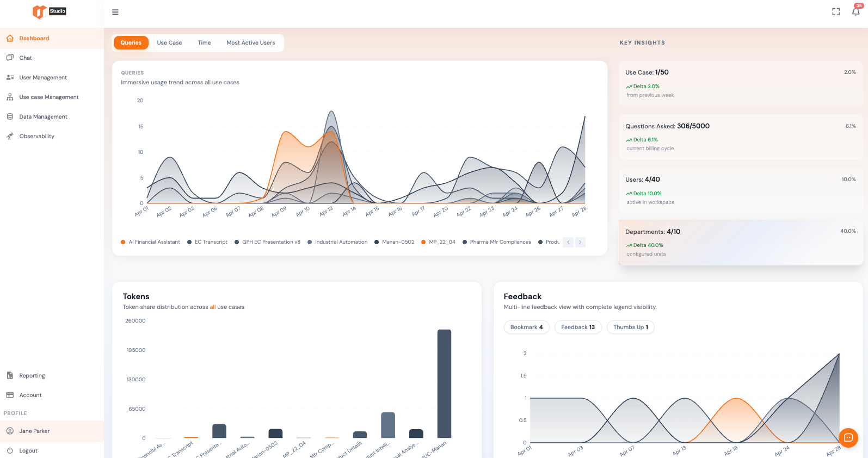Switch to the Use Case tab
868x458 pixels.
click(170, 42)
